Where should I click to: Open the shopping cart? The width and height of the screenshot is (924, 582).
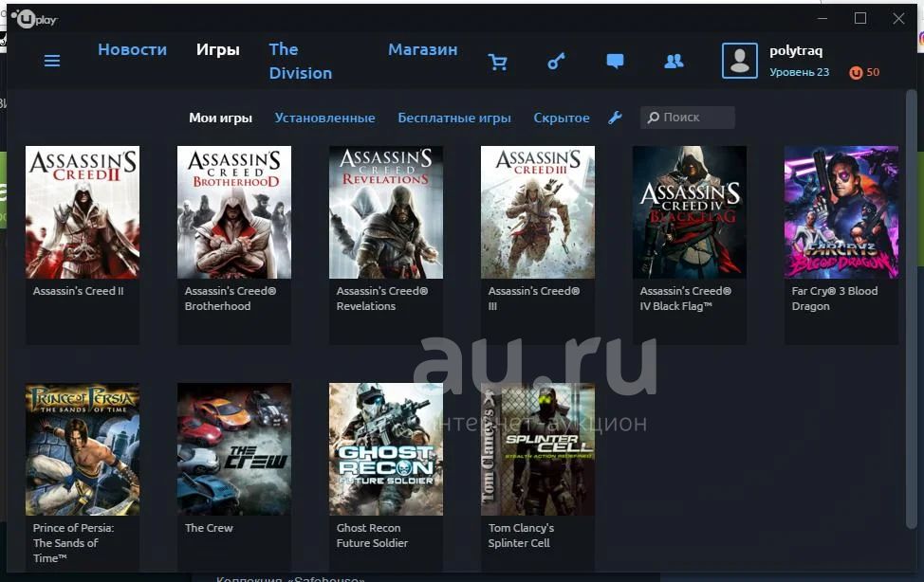pyautogui.click(x=498, y=62)
